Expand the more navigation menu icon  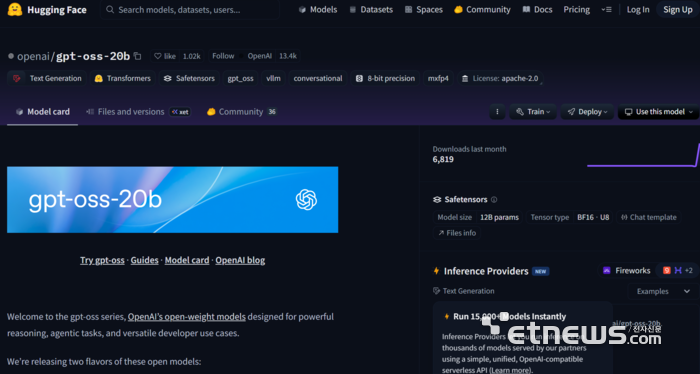click(x=606, y=9)
